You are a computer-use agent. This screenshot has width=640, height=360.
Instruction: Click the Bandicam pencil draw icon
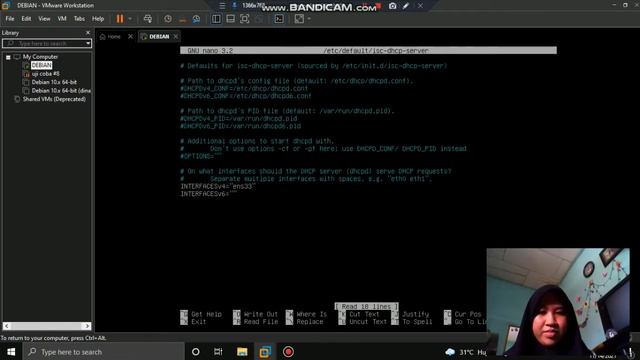point(406,6)
